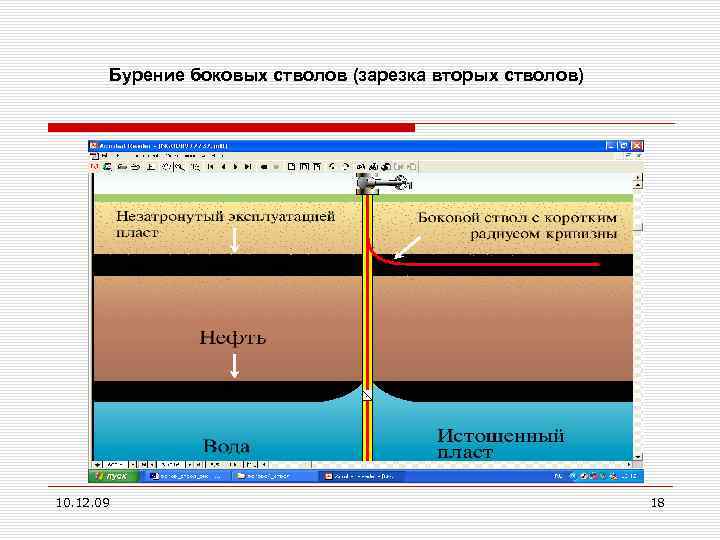This screenshot has height=540, width=720.
Task: Close the Acrobat Reader window
Action: point(636,146)
